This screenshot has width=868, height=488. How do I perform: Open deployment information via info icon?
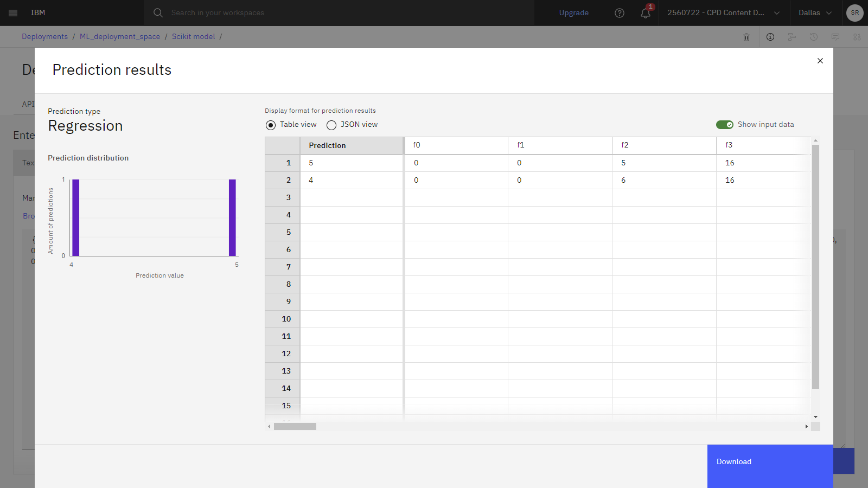(770, 37)
